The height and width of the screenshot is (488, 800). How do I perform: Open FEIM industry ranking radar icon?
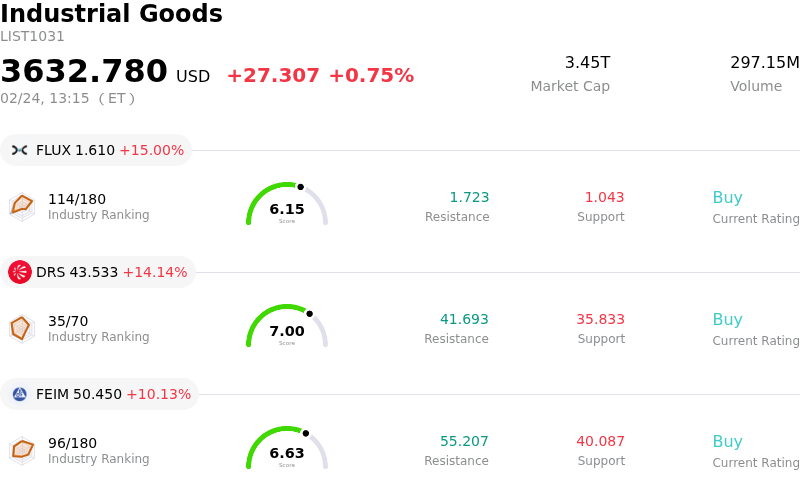tap(22, 450)
